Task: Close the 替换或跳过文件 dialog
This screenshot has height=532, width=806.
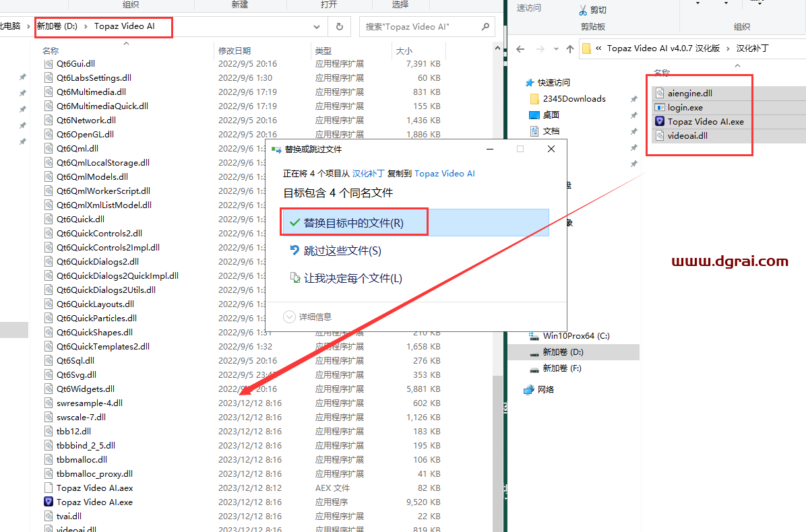Action: (x=551, y=149)
